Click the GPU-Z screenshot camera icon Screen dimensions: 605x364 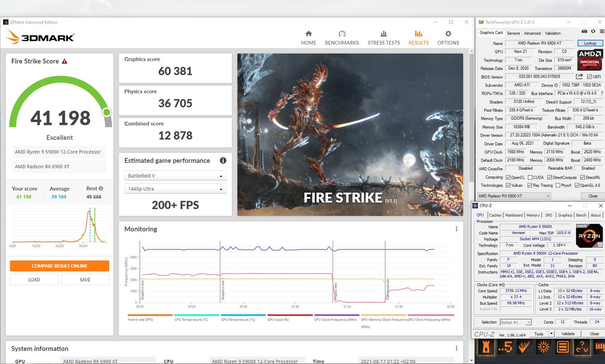pyautogui.click(x=584, y=31)
